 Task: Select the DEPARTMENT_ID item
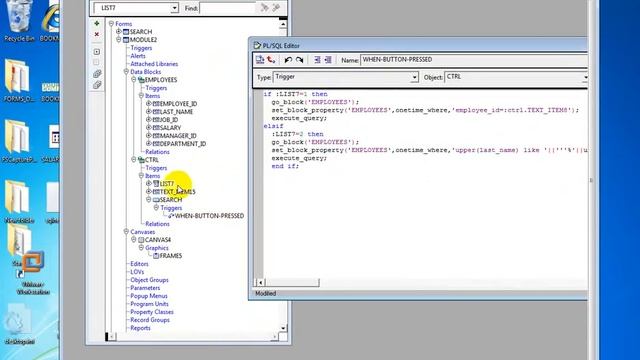click(x=183, y=144)
